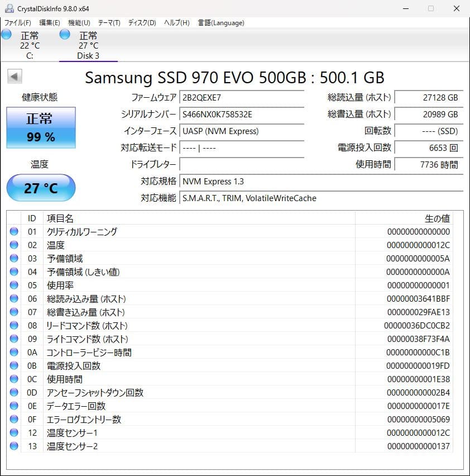Click the serial number field S466NX0K758532E
The image size is (470, 476).
pos(242,115)
